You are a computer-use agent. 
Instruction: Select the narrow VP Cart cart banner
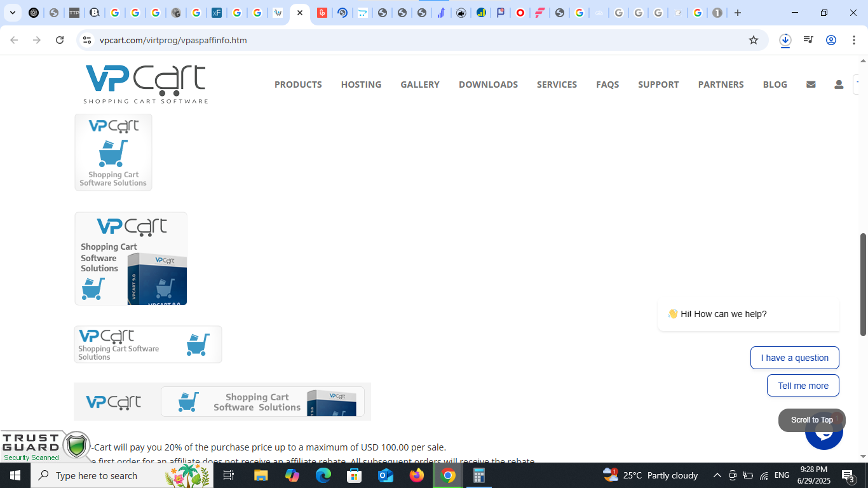[x=148, y=344]
